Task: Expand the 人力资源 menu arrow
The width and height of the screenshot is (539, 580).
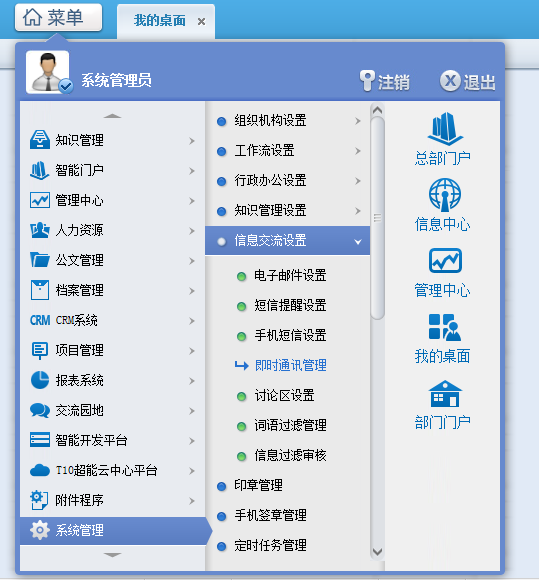Action: point(191,231)
